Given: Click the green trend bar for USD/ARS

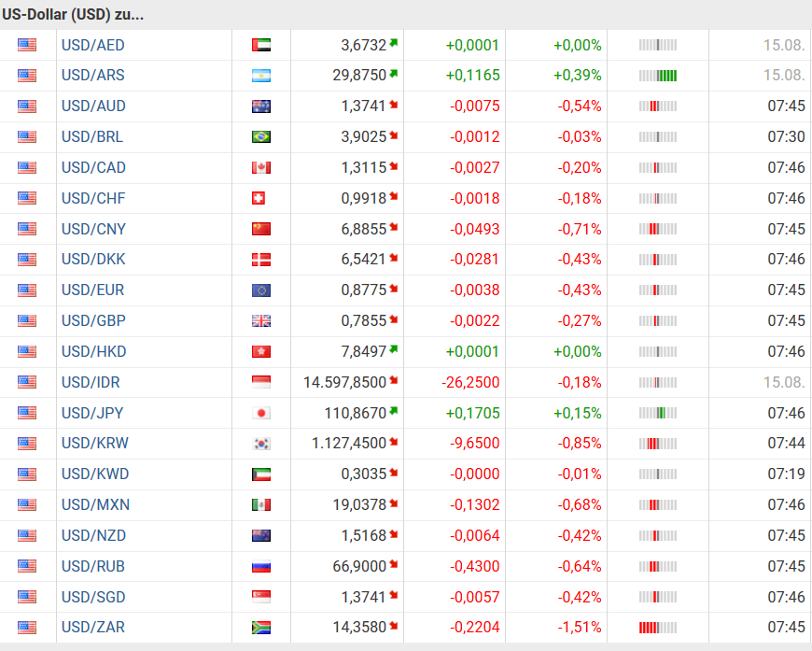Looking at the screenshot, I should [658, 76].
